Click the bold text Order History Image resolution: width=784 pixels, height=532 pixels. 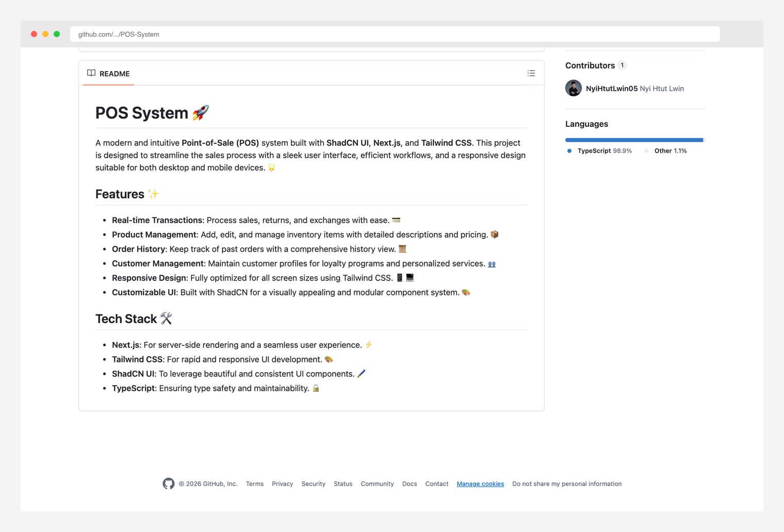[x=138, y=249]
